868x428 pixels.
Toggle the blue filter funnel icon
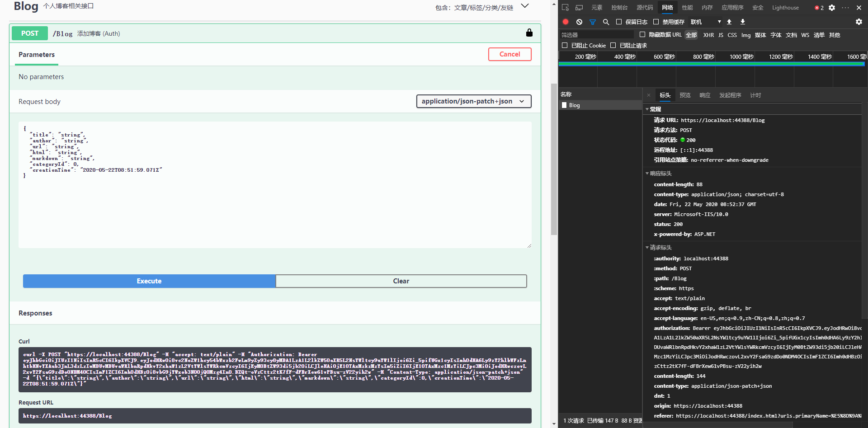[x=593, y=22]
